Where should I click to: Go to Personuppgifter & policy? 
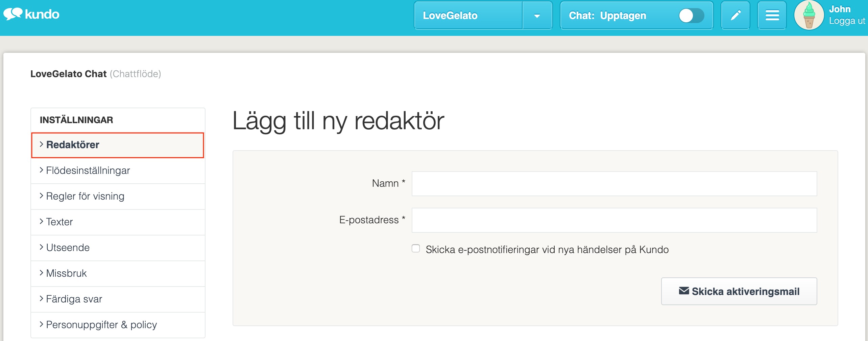pos(101,325)
